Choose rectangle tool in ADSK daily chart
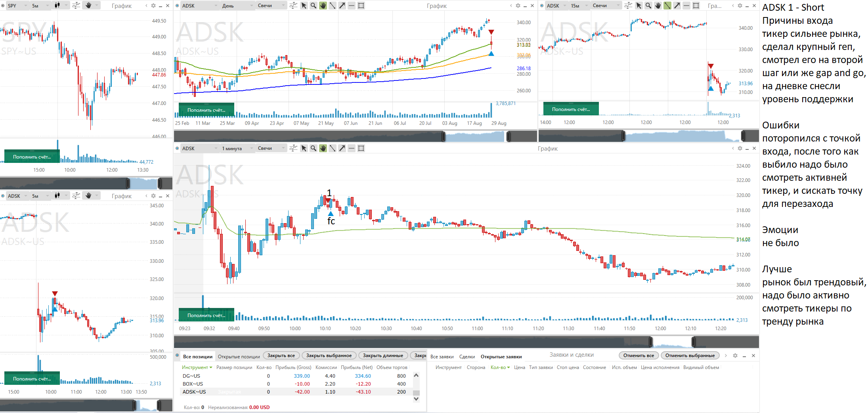The width and height of the screenshot is (868, 413). pos(361,6)
